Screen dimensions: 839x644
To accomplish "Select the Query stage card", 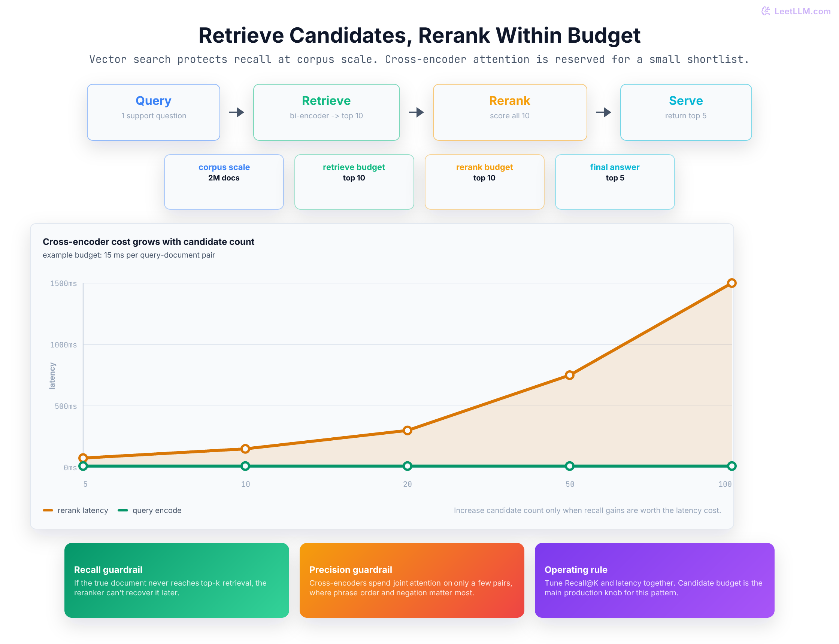I will (154, 112).
